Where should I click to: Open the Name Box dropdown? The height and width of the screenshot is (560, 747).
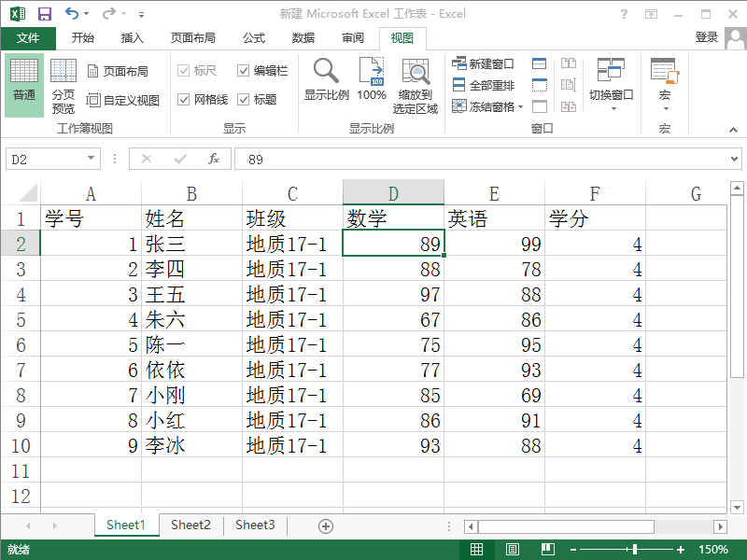[x=91, y=158]
